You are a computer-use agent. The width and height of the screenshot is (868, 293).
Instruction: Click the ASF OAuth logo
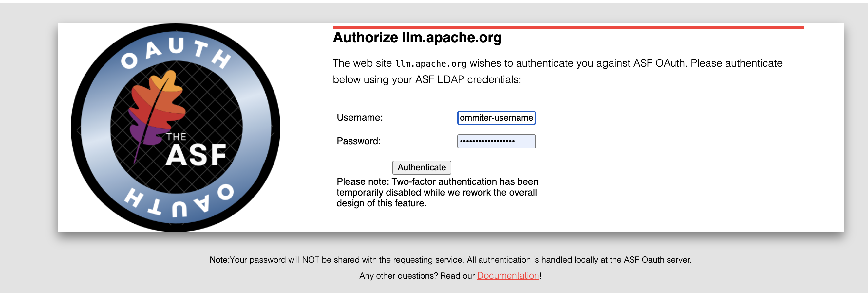[176, 127]
